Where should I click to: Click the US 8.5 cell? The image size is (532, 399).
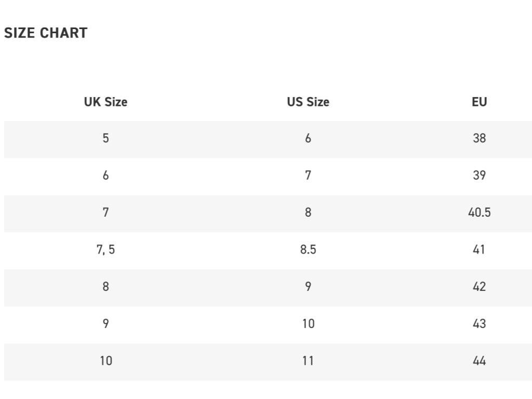tap(308, 250)
